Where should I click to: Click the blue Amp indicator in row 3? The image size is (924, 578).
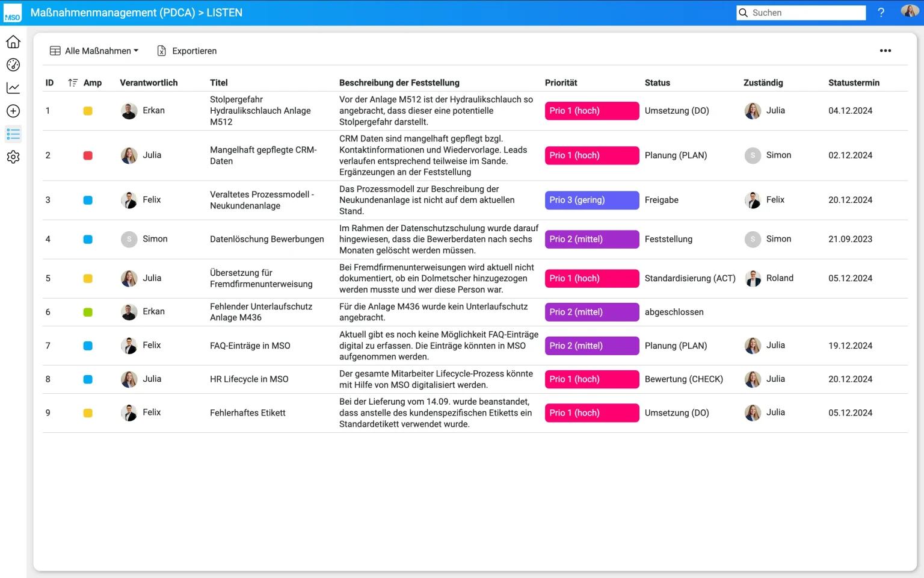88,200
